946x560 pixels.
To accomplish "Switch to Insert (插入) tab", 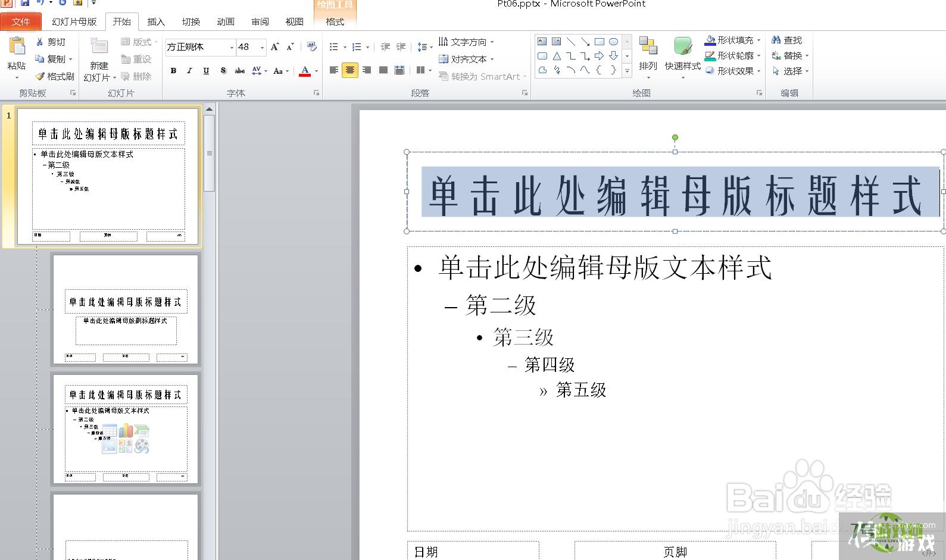I will pyautogui.click(x=156, y=21).
